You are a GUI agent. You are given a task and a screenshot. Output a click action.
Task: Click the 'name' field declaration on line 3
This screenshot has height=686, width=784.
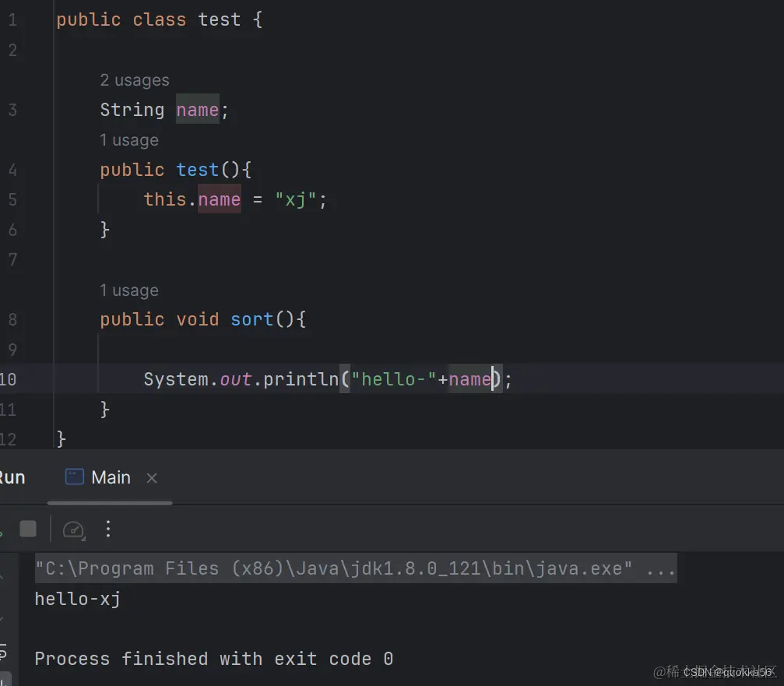tap(198, 110)
